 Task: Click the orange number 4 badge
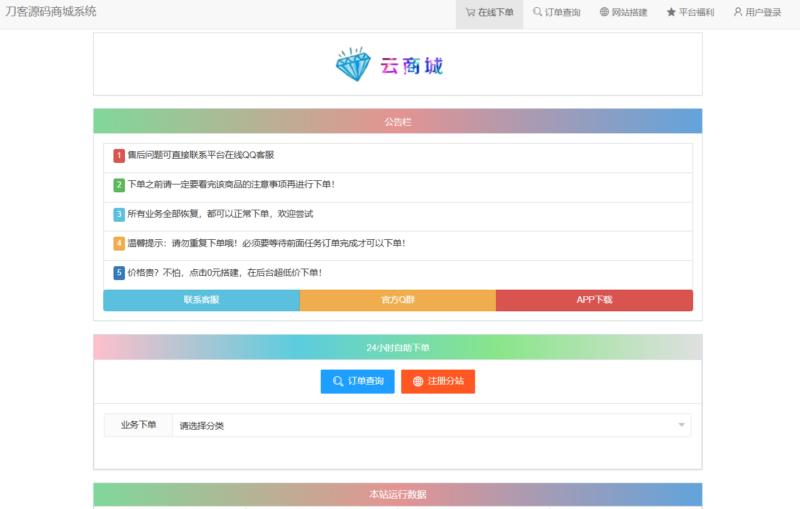[x=119, y=243]
